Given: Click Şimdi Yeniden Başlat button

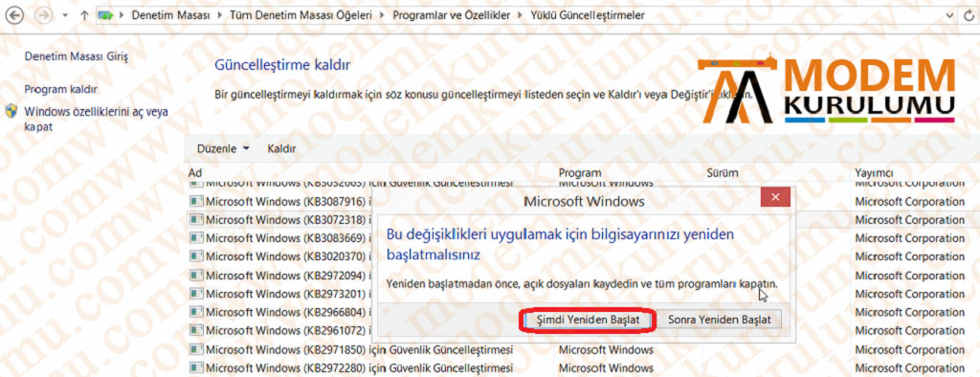Looking at the screenshot, I should tap(589, 320).
